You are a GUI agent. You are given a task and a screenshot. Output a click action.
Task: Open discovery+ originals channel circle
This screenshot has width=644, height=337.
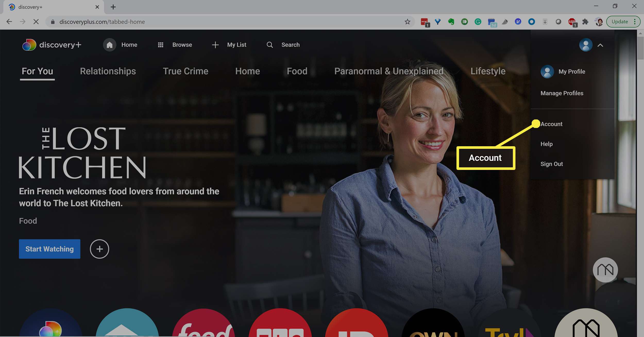tap(51, 323)
